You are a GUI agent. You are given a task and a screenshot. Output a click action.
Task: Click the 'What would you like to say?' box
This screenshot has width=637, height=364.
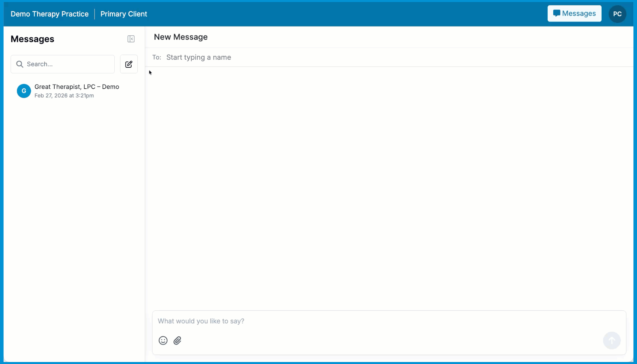point(389,321)
